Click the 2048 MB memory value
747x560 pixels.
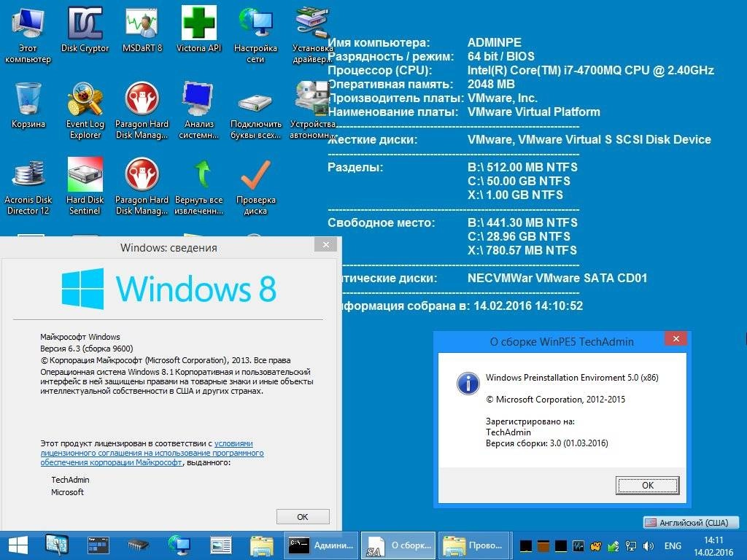point(491,85)
